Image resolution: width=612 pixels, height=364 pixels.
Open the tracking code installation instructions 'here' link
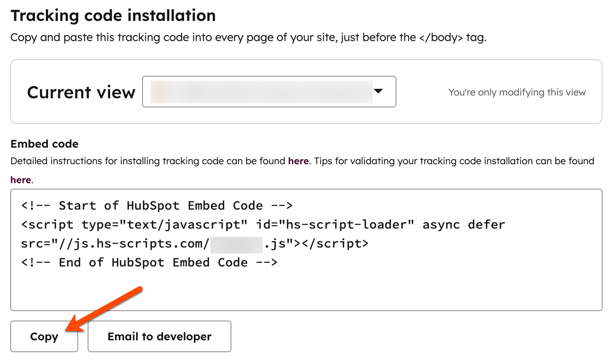click(298, 161)
